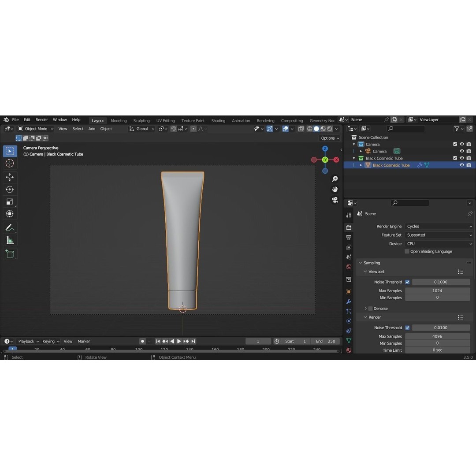Select the Rotate tool
Image resolution: width=476 pixels, height=476 pixels.
10,190
